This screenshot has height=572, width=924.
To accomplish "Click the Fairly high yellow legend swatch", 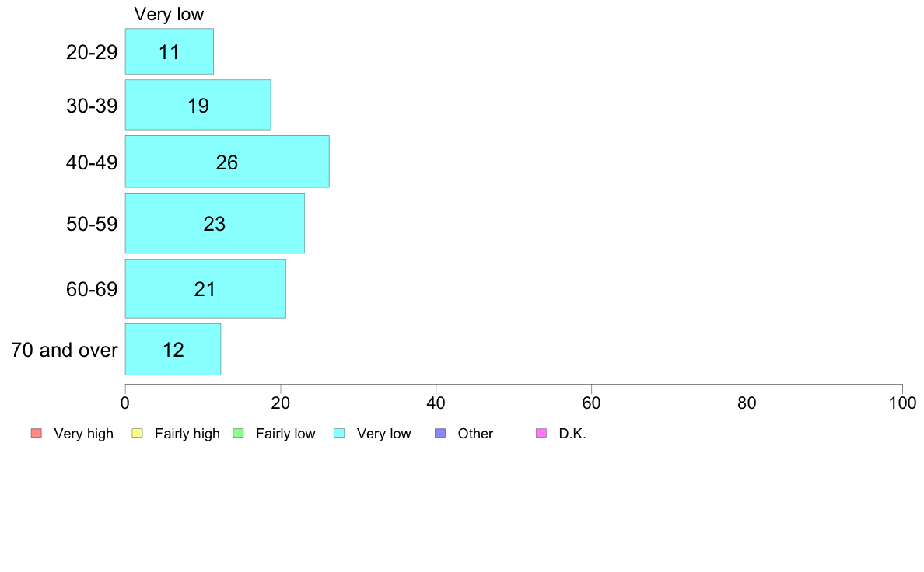I will pos(138,433).
